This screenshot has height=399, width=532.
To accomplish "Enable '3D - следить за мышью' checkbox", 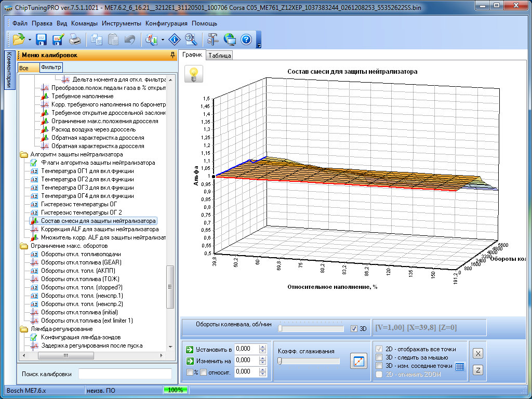I will (378, 357).
